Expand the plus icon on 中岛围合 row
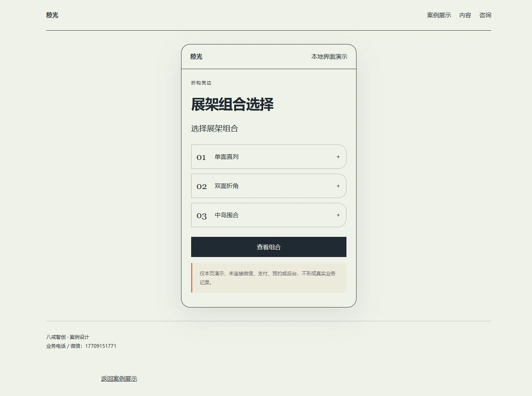 click(x=338, y=215)
